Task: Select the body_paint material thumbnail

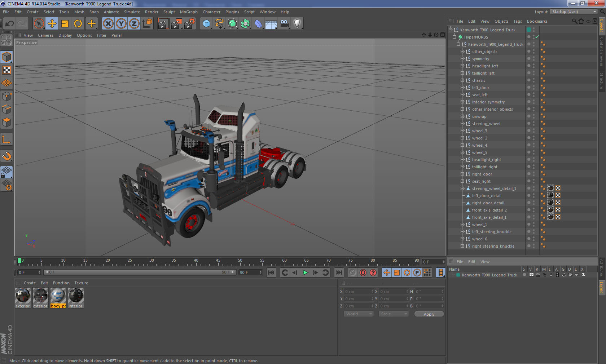Action: tap(58, 298)
